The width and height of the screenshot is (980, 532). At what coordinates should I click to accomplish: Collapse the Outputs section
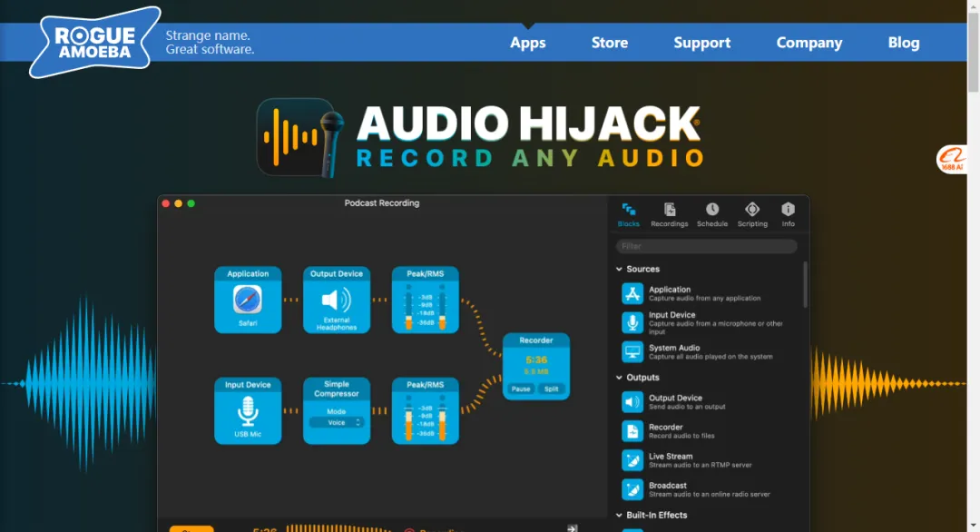tap(619, 378)
